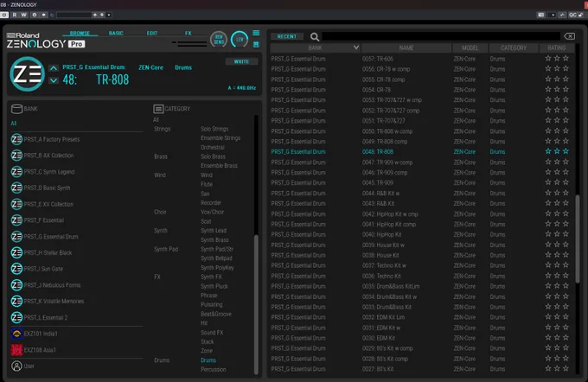The width and height of the screenshot is (588, 382).
Task: Click the tone search input field
Action: click(x=441, y=36)
